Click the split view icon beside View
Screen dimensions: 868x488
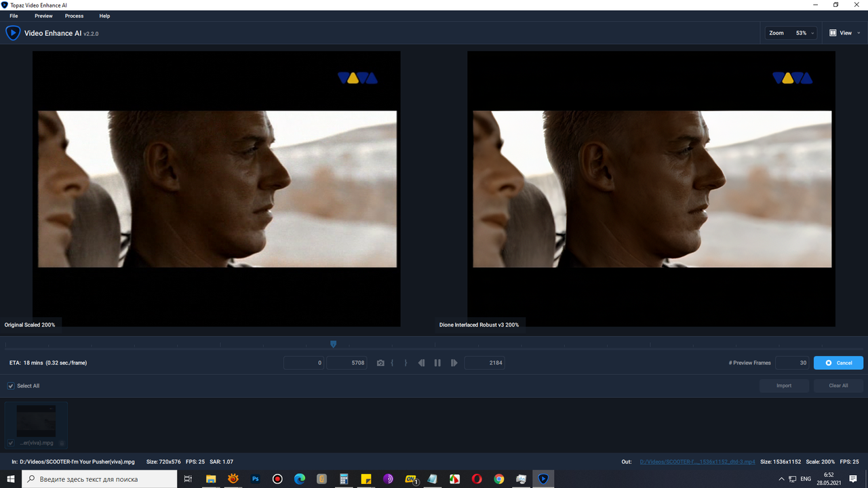point(833,33)
